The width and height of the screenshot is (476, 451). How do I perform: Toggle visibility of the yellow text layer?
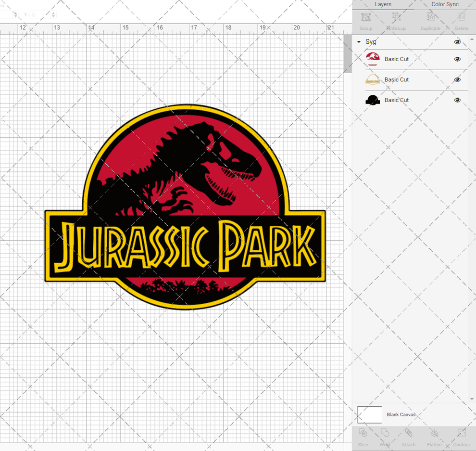click(457, 79)
